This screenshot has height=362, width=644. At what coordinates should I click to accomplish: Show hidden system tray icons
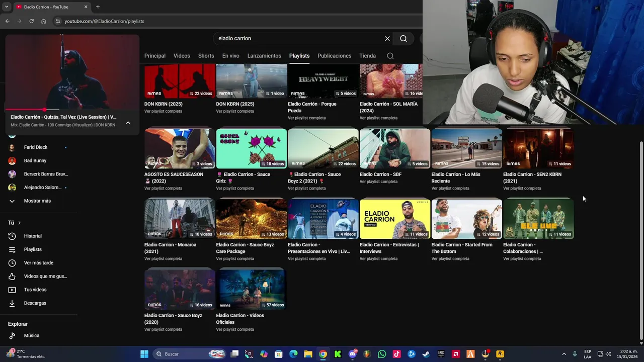[563, 354]
